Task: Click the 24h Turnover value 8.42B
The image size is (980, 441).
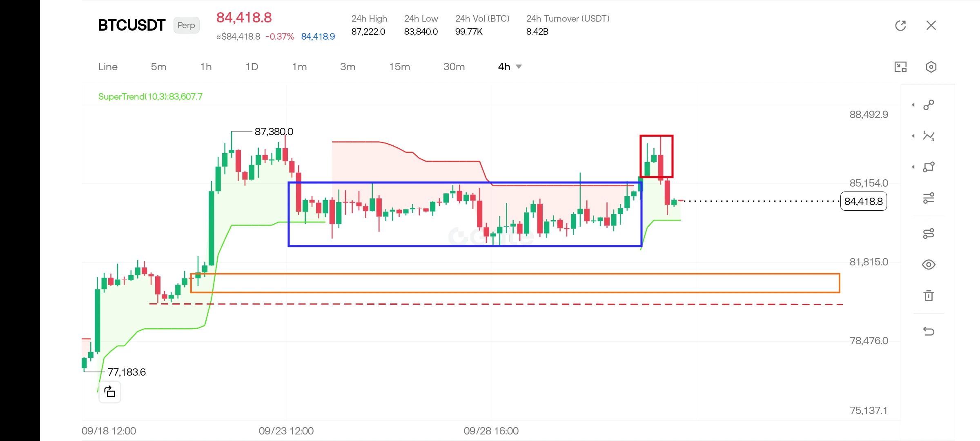Action: [537, 32]
